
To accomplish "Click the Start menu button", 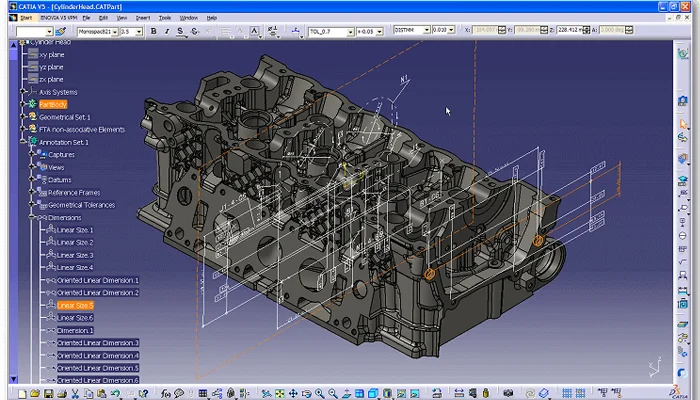I will [24, 17].
